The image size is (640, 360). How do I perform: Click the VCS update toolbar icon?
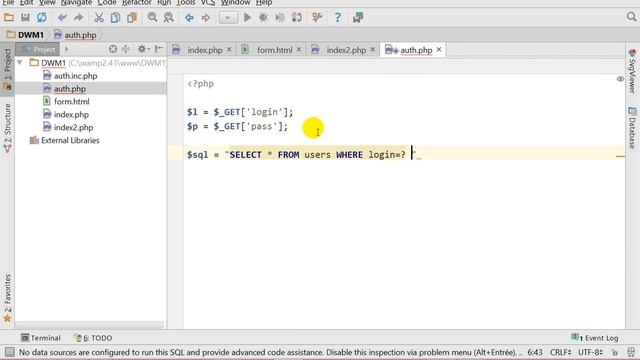[297, 18]
